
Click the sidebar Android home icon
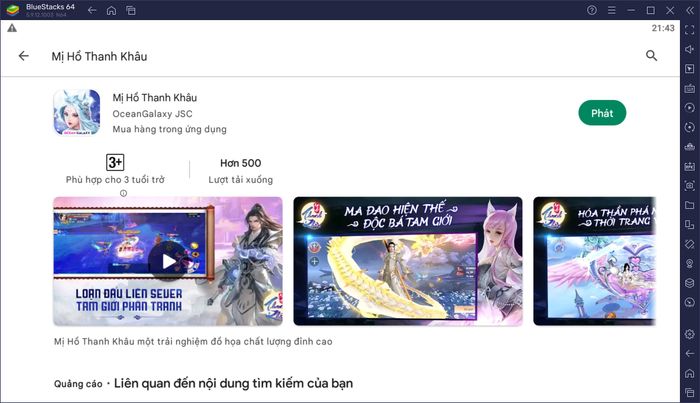pos(690,373)
